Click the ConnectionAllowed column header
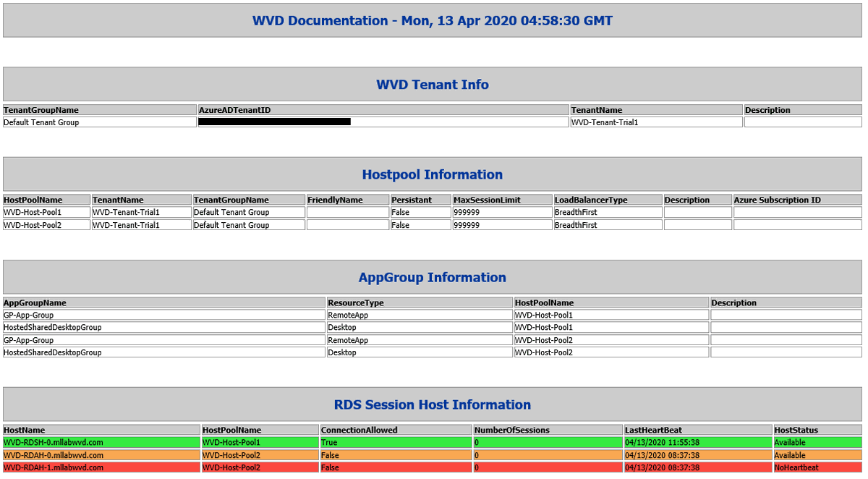This screenshot has width=868, height=479. pos(396,430)
